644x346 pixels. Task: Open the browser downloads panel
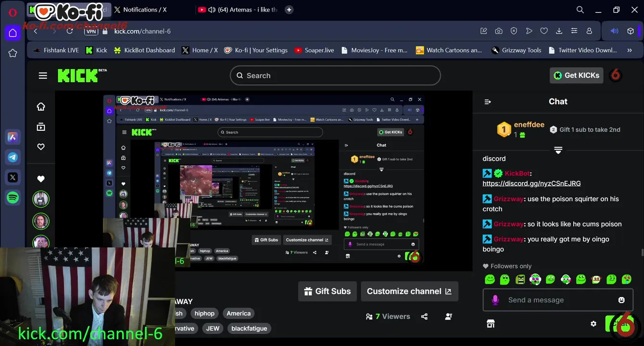[559, 31]
